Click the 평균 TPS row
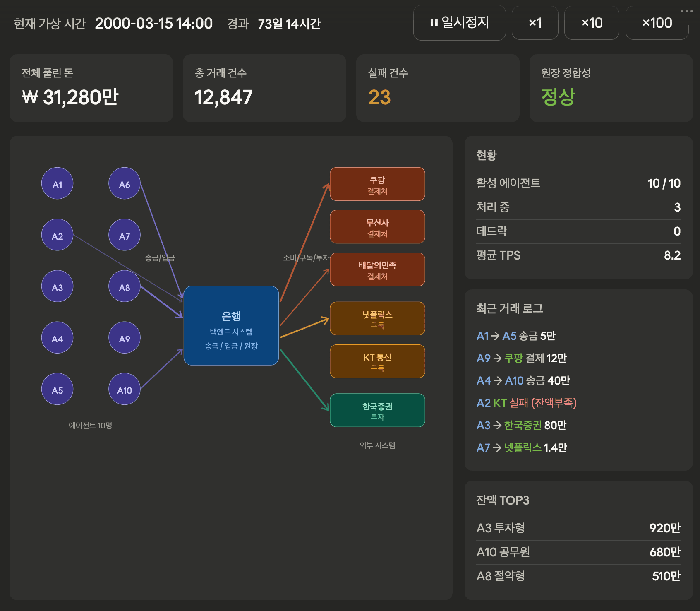This screenshot has height=611, width=700. pos(578,255)
